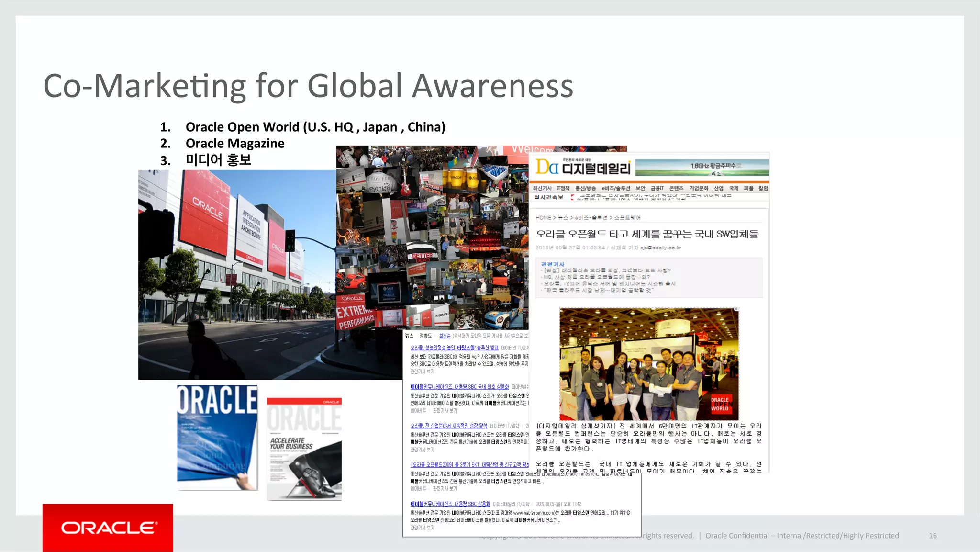Open the 콘텐츠 menu tab
Viewport: 980px width, 552px height.
coord(676,188)
